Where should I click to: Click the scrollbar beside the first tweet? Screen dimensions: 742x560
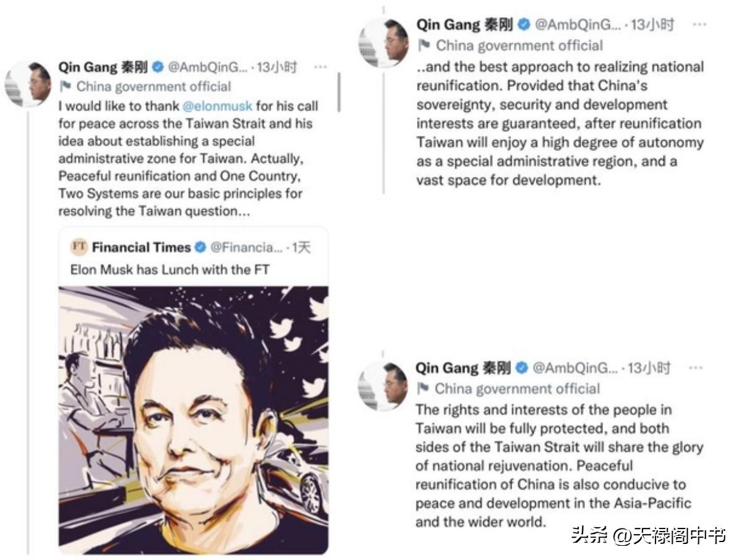pos(339,93)
